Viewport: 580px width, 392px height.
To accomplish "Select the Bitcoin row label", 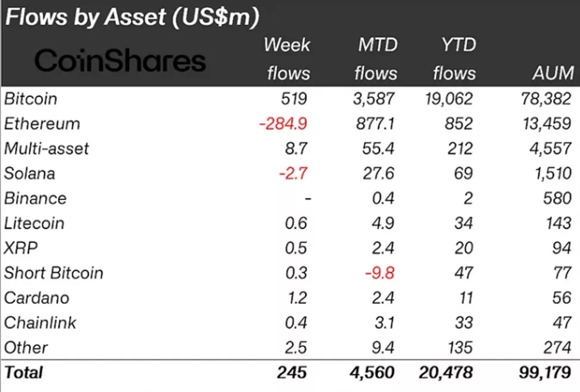I will coord(31,99).
